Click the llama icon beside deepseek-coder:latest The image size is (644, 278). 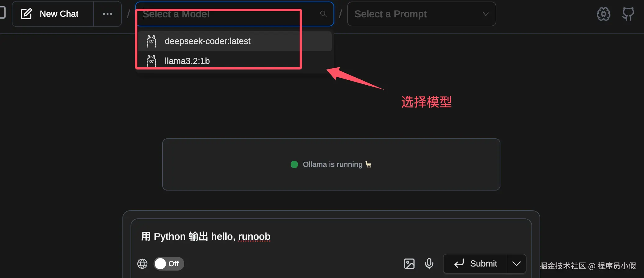tap(151, 41)
